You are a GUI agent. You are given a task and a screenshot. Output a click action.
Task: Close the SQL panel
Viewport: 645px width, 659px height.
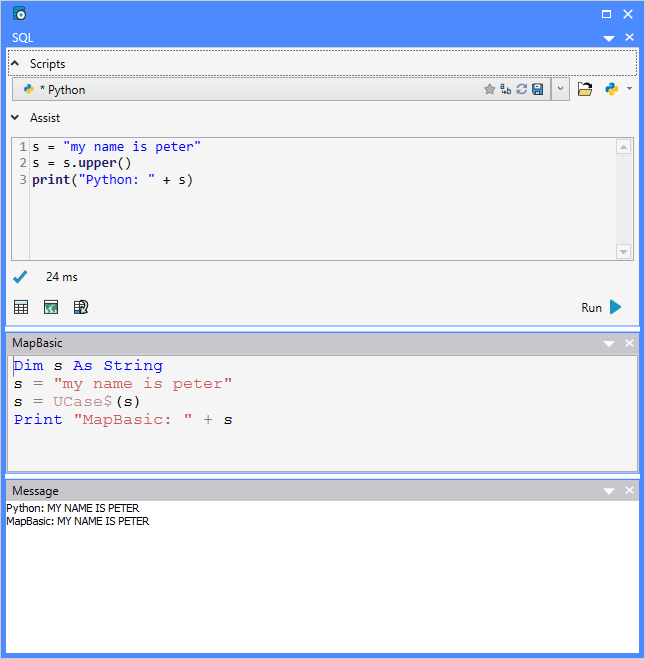[629, 37]
